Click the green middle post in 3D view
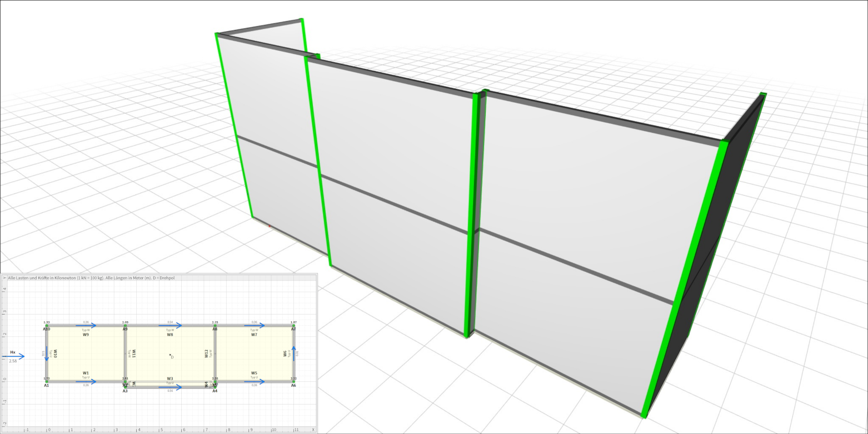 (472, 214)
